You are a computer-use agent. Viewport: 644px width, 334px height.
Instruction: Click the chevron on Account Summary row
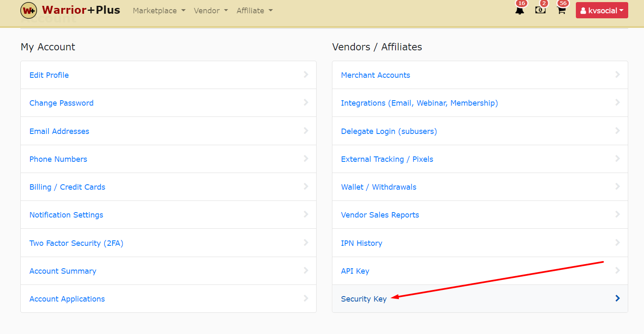pos(306,270)
